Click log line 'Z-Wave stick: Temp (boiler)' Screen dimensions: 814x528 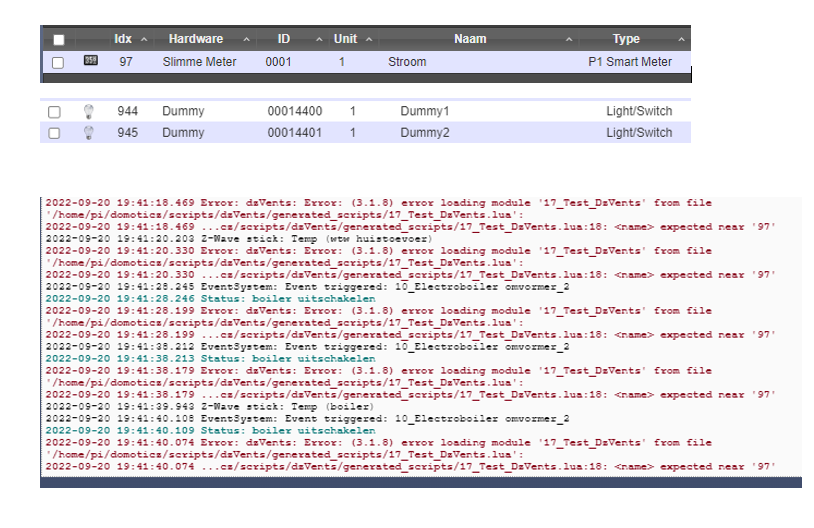(210, 407)
